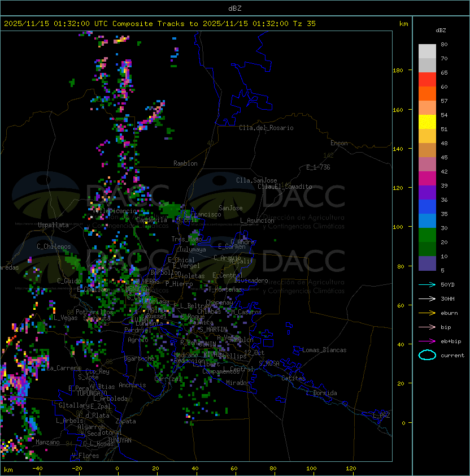The width and height of the screenshot is (470, 476).
Task: Click the Potrerillos place label
Action: 94,312
